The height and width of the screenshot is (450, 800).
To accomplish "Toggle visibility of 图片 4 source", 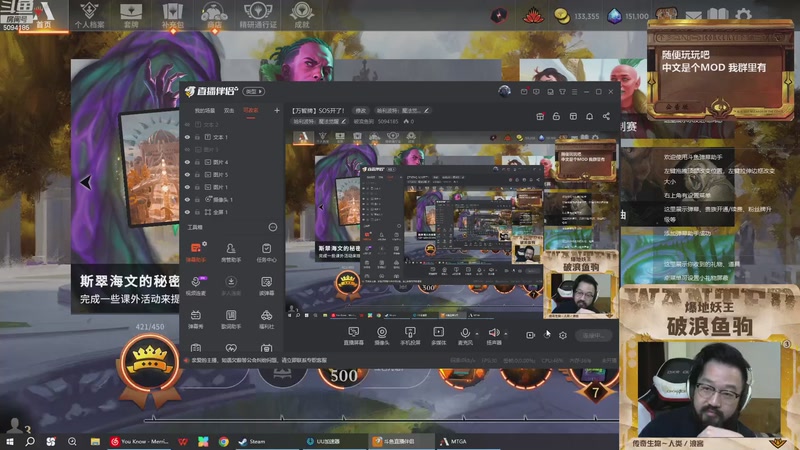I will [187, 162].
